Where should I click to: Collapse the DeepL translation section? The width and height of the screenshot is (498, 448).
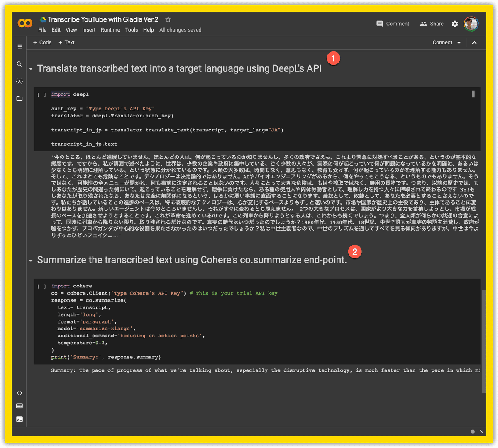pyautogui.click(x=31, y=69)
